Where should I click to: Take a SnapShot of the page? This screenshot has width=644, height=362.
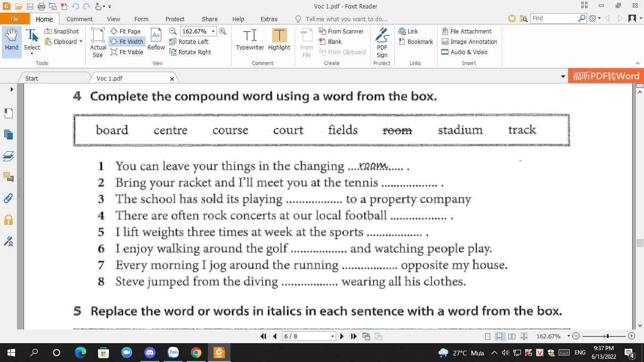click(x=62, y=31)
